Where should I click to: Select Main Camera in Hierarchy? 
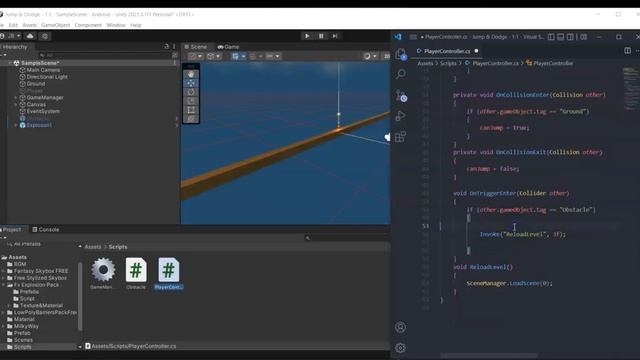(43, 70)
